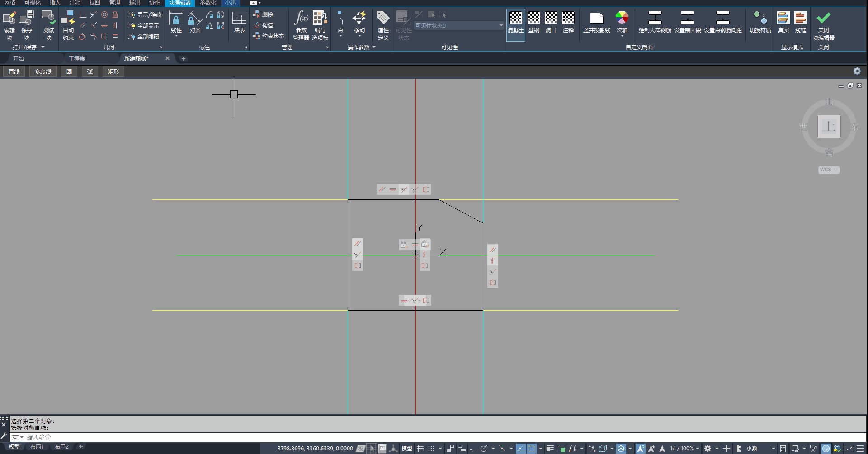Open the visibility state dropdown
This screenshot has height=454, width=868.
pos(459,26)
